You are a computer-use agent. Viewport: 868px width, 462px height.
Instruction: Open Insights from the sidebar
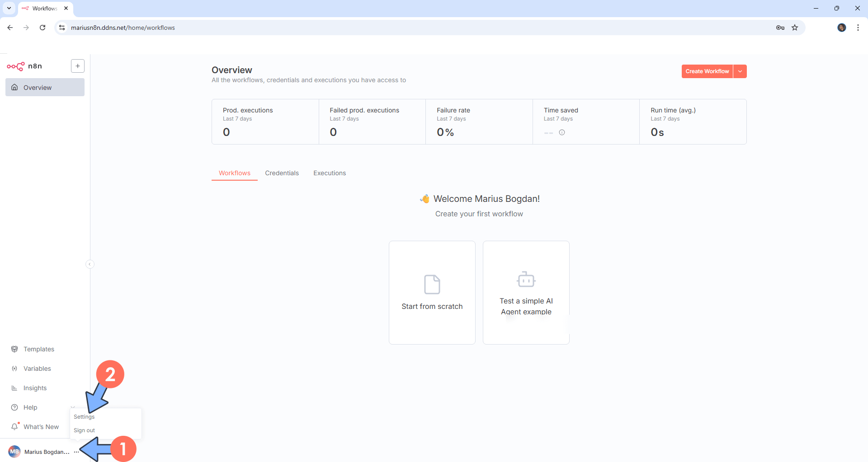tap(35, 388)
